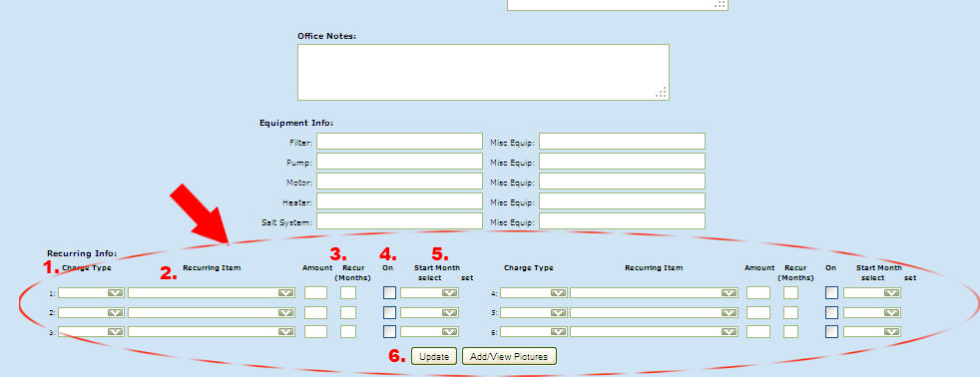Select Start Month dropdown for row 3
Viewport: 980px width, 377px height.
point(429,332)
